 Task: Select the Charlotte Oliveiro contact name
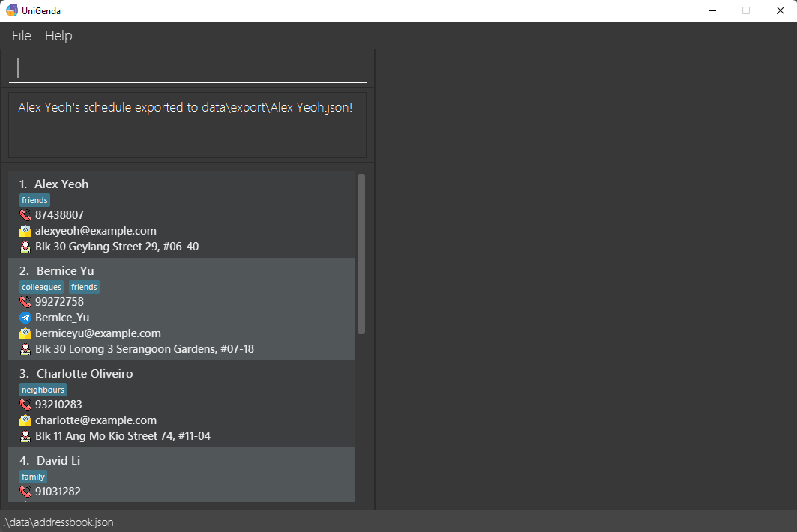(85, 373)
